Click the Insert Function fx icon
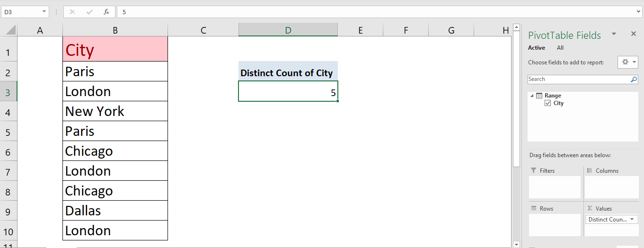The height and width of the screenshot is (248, 644). (106, 12)
